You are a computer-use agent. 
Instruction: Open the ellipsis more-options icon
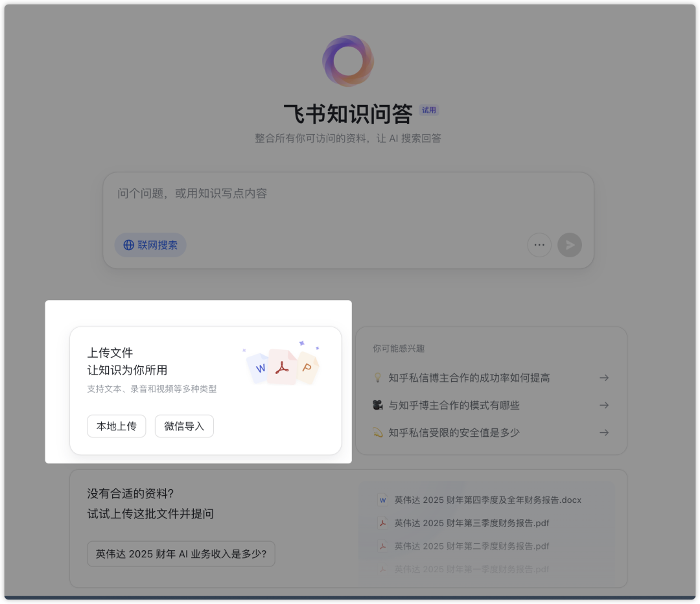539,245
